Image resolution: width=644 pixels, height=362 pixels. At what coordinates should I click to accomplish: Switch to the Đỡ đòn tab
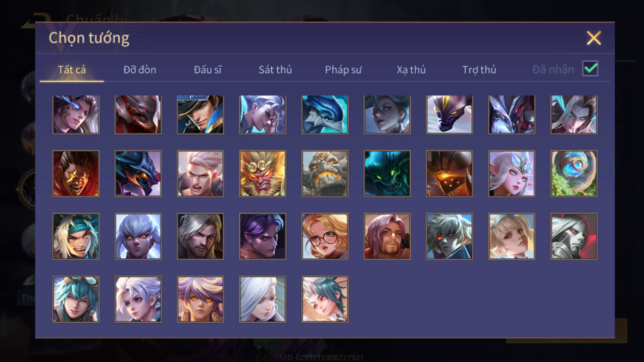(140, 70)
